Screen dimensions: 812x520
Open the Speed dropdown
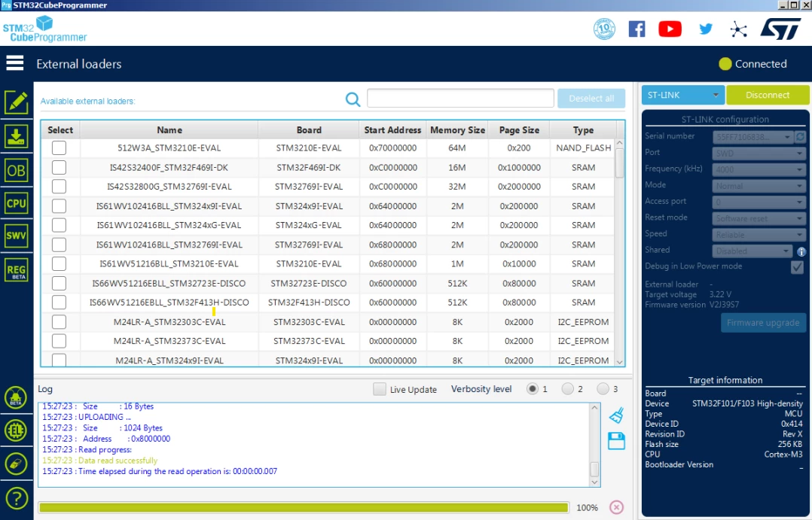click(759, 234)
